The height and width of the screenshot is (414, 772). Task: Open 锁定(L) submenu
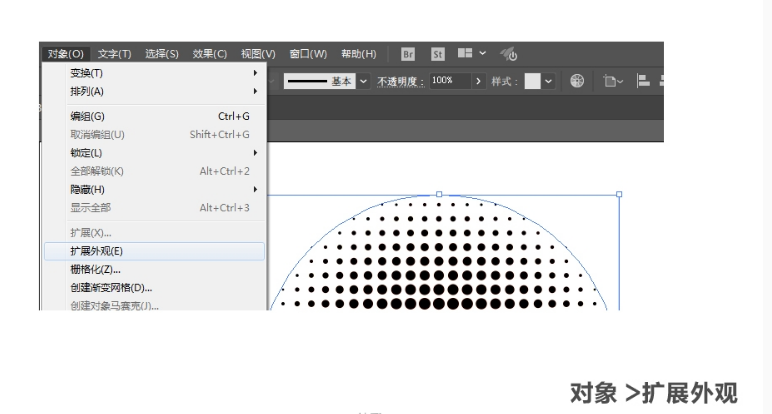[155, 153]
